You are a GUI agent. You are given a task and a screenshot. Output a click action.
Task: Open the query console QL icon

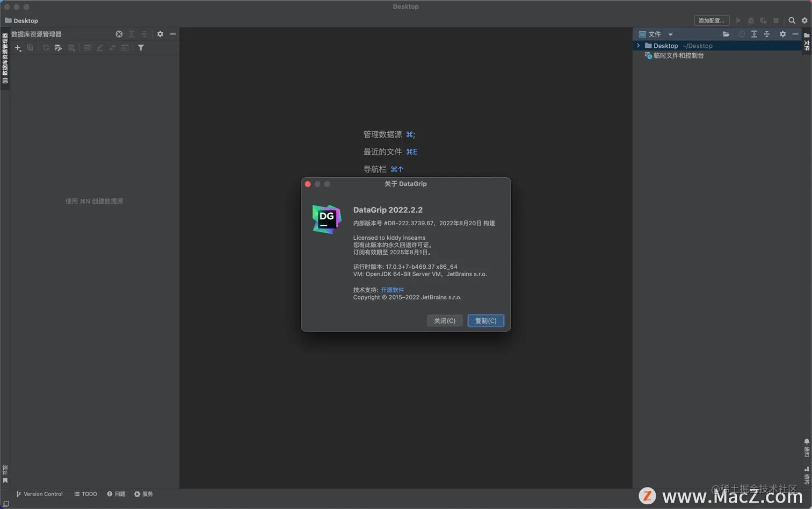(125, 48)
